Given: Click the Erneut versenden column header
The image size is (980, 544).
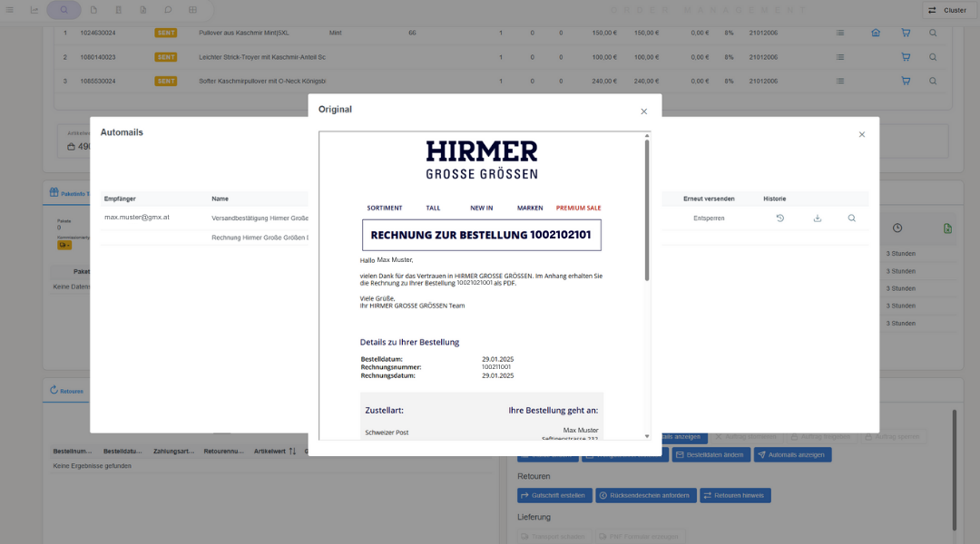Looking at the screenshot, I should [709, 199].
